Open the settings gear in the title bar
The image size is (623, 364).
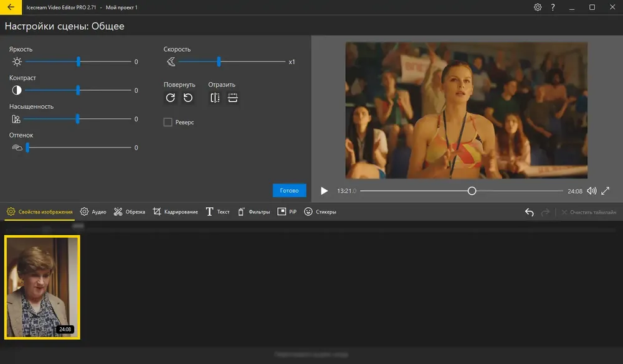pyautogui.click(x=538, y=7)
